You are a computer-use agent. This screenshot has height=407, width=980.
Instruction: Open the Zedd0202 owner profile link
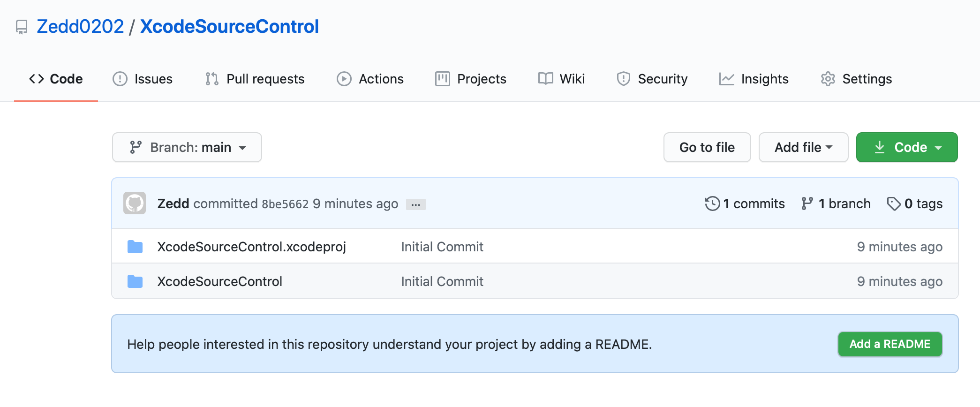pos(80,27)
